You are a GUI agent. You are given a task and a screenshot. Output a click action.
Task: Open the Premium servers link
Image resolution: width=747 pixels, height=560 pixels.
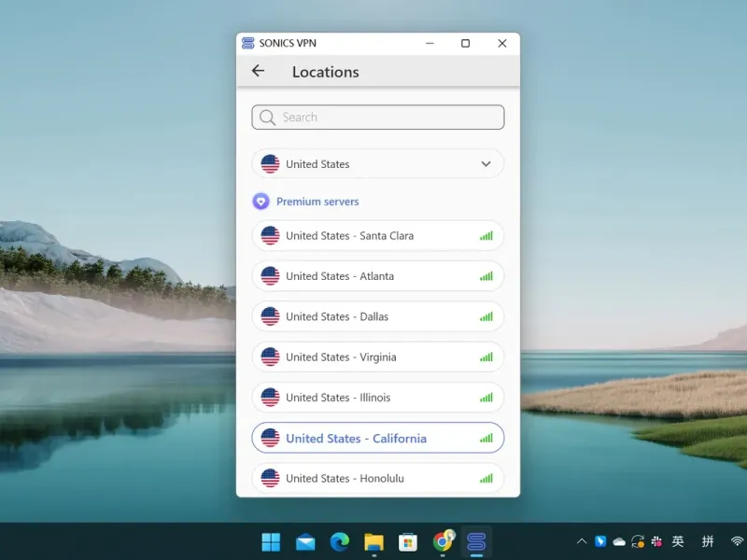click(x=317, y=202)
